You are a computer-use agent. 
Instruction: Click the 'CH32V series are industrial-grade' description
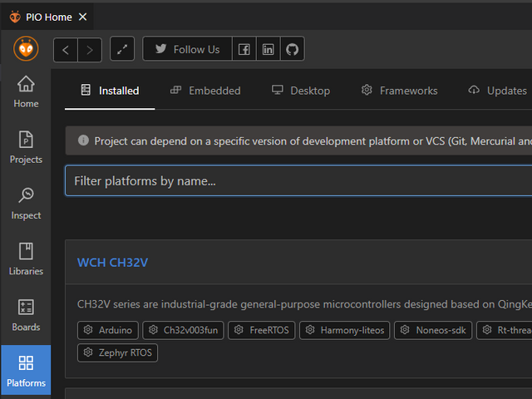click(x=304, y=304)
